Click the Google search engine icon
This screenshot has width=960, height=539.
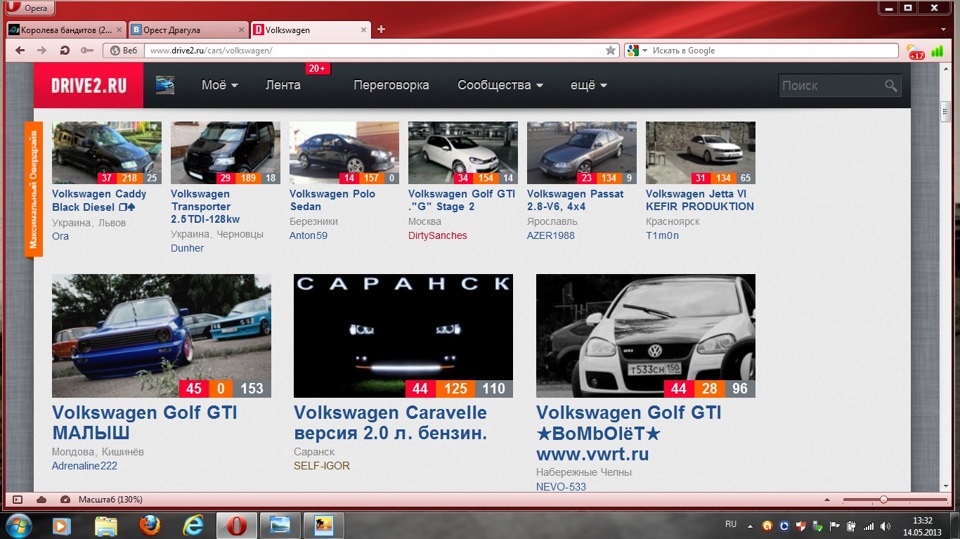coord(633,50)
